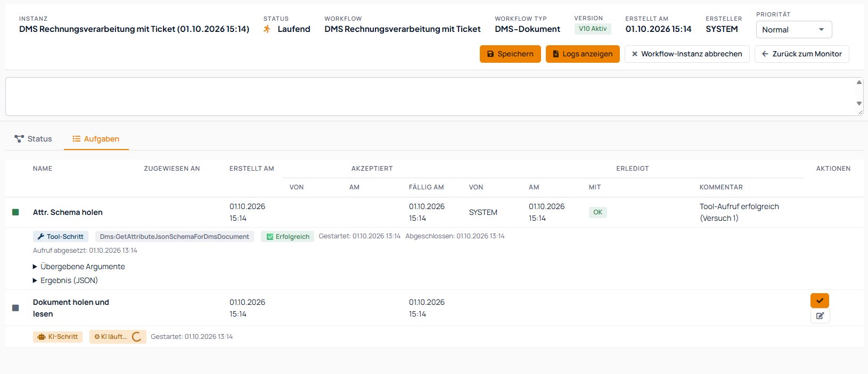The image size is (868, 374).
Task: Go back with Zurück zum Monitor
Action: coord(801,54)
